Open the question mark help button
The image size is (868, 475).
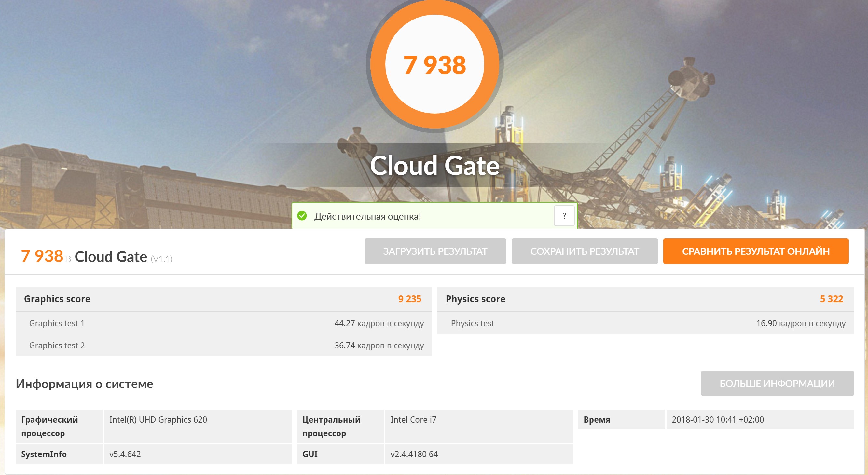564,216
